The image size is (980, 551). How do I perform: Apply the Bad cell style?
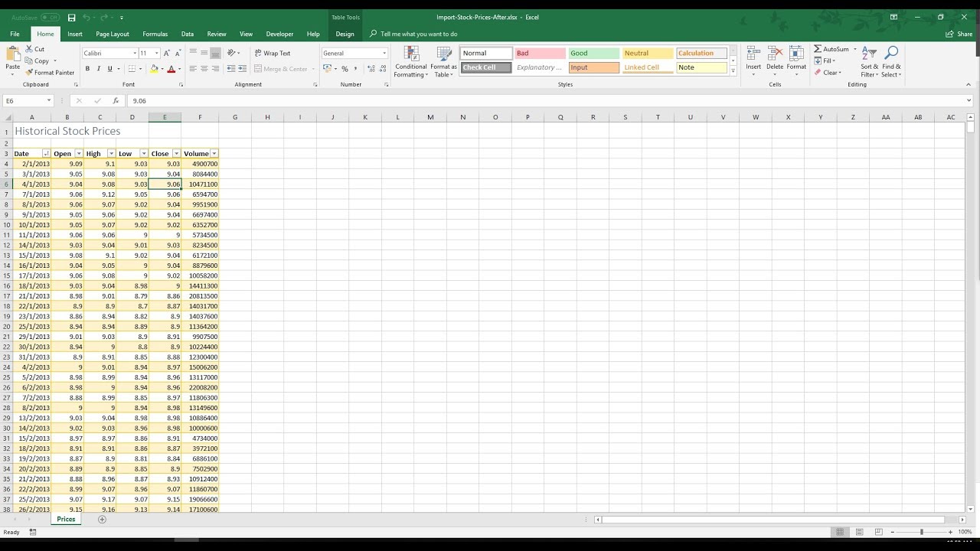tap(540, 54)
